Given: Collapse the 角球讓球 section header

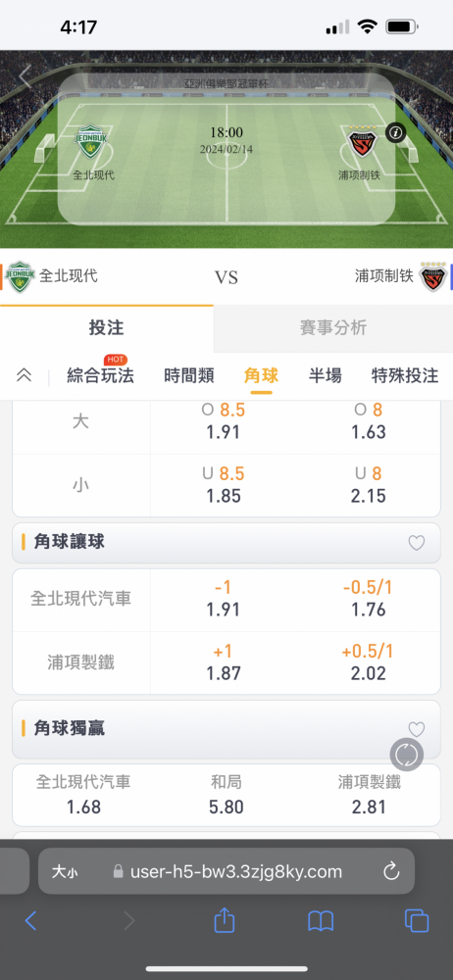Looking at the screenshot, I should pyautogui.click(x=226, y=543).
